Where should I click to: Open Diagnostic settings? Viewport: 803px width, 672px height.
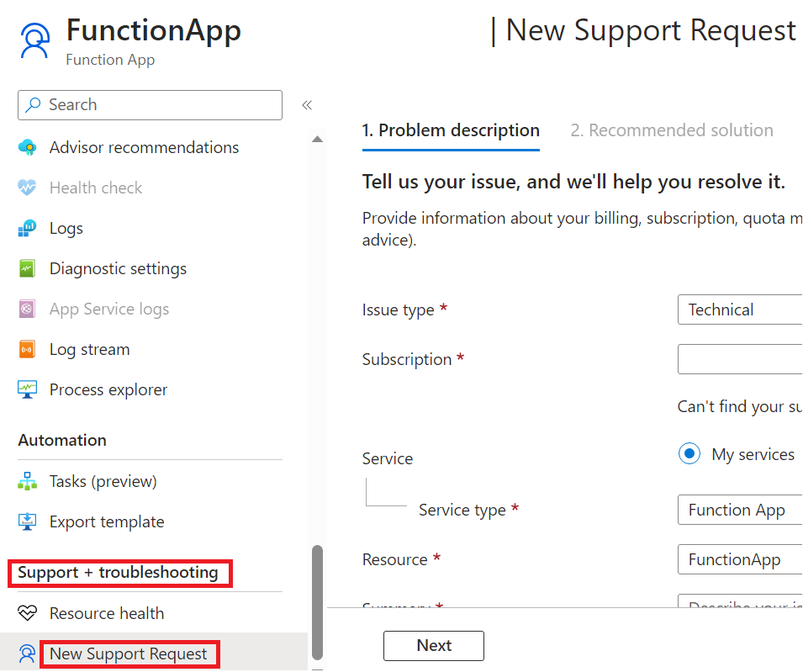click(x=118, y=268)
